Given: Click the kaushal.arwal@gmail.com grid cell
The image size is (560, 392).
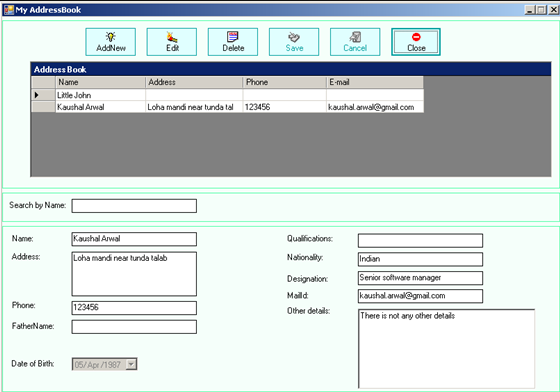Looking at the screenshot, I should (x=375, y=107).
